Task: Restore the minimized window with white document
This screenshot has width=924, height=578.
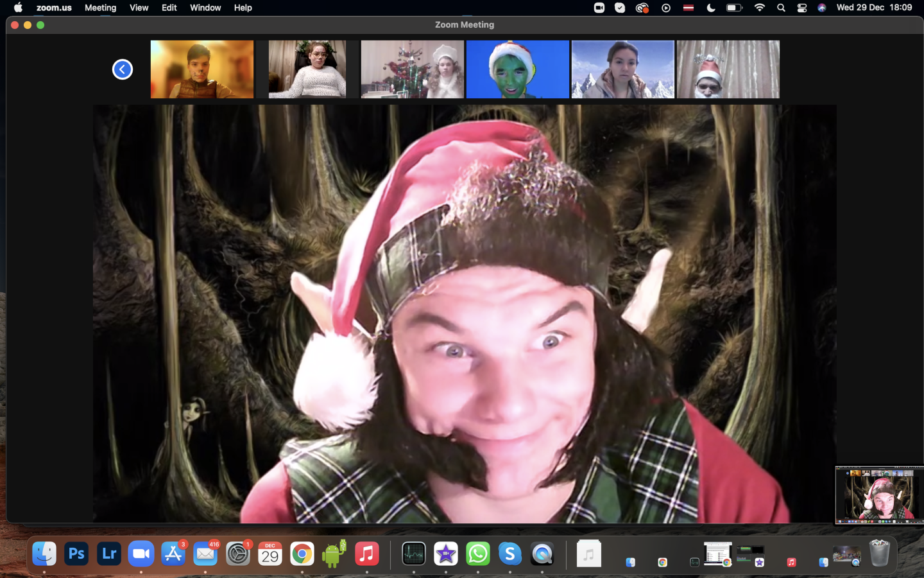Action: point(718,554)
